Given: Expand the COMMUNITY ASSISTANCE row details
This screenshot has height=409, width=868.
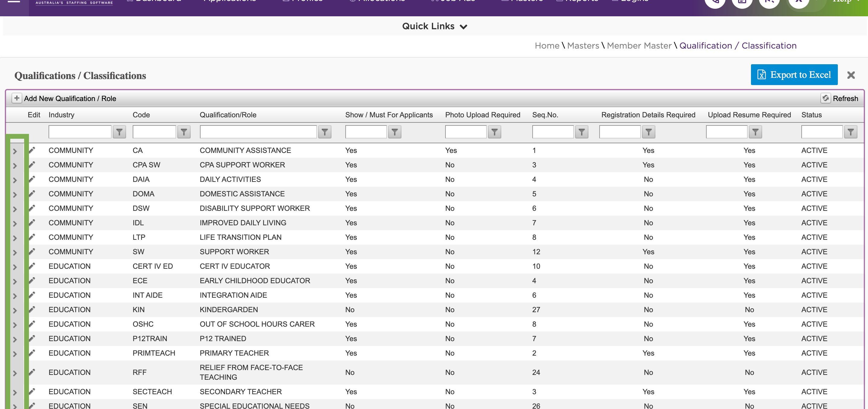Looking at the screenshot, I should click(15, 151).
